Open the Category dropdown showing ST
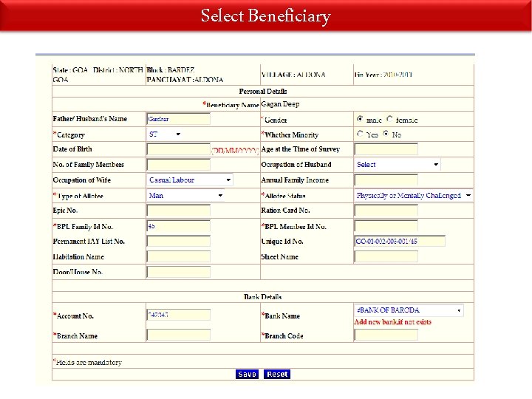The image size is (532, 399). click(x=165, y=134)
